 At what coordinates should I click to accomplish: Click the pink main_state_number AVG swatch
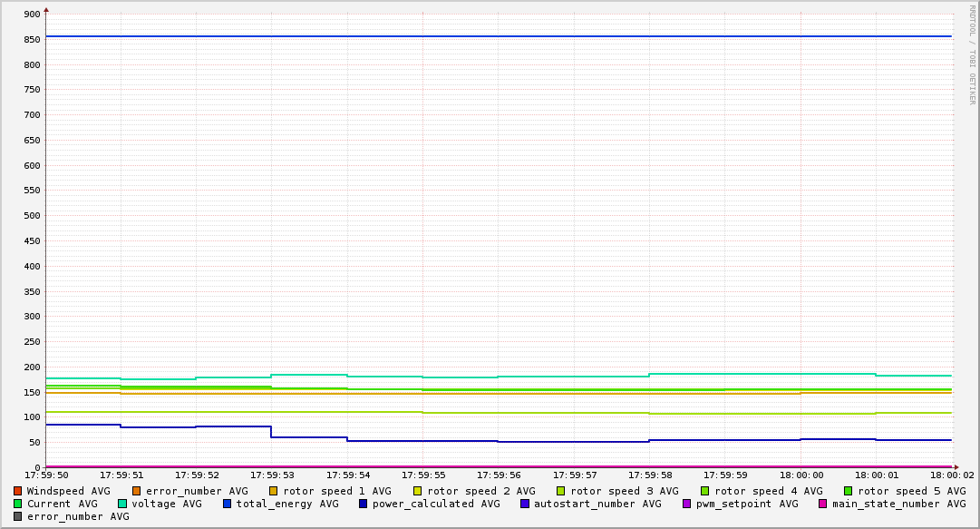tap(823, 504)
